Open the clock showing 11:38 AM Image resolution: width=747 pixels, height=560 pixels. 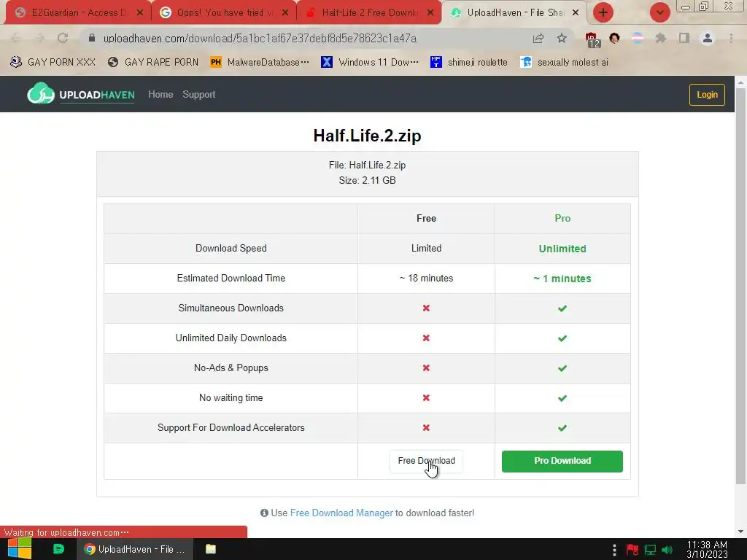pos(707,549)
